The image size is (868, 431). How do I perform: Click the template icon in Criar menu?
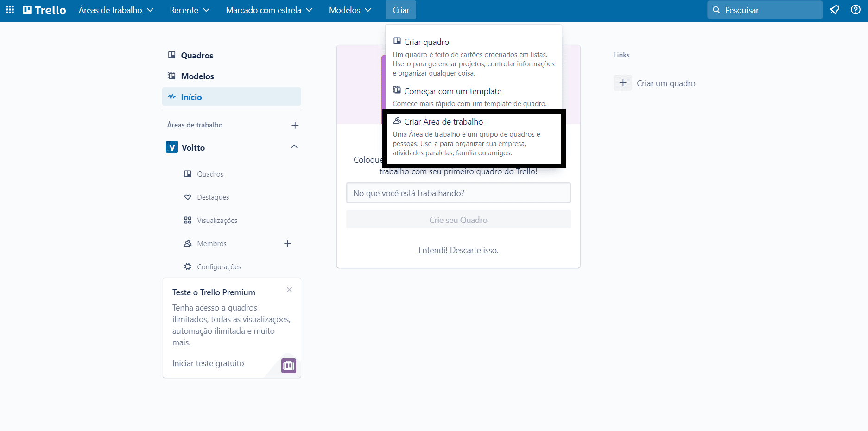click(x=397, y=90)
